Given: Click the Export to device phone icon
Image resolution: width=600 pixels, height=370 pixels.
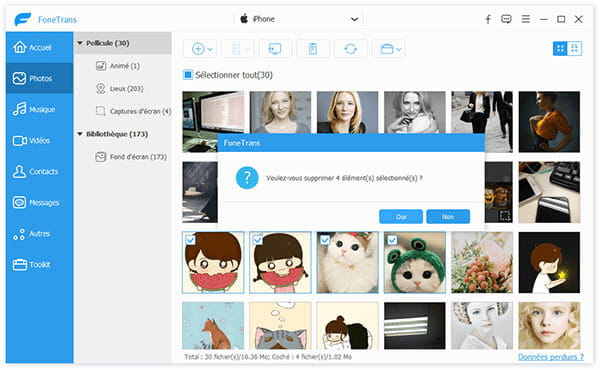Looking at the screenshot, I should 236,49.
